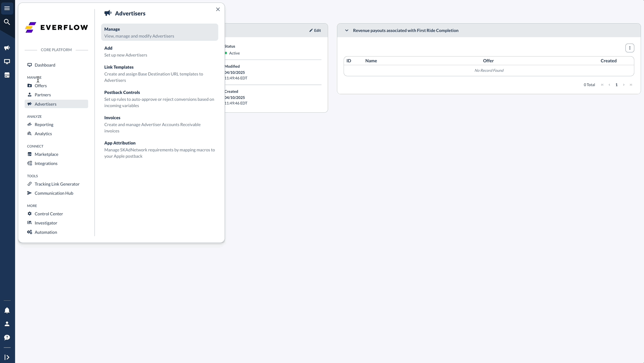Viewport: 644px width, 363px height.
Task: Click the Edit button with pencil
Action: pos(315,30)
